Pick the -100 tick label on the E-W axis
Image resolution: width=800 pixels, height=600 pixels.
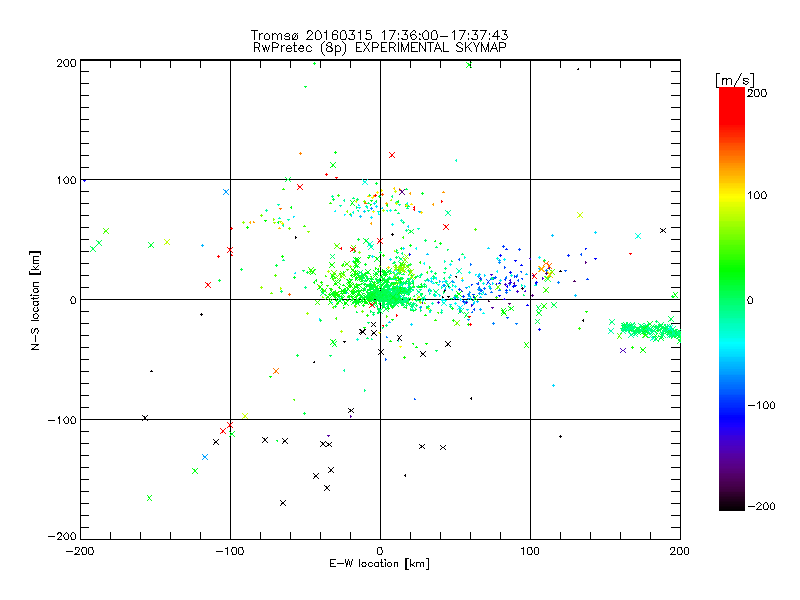230,551
